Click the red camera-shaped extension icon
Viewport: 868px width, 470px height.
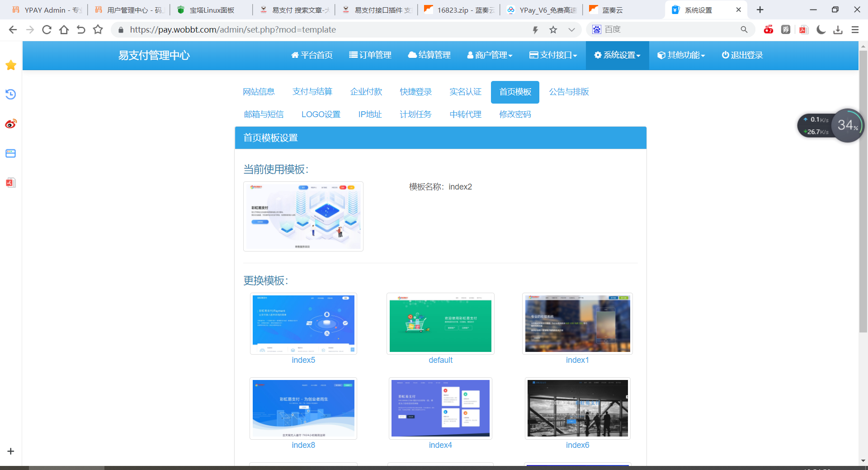[x=769, y=29]
